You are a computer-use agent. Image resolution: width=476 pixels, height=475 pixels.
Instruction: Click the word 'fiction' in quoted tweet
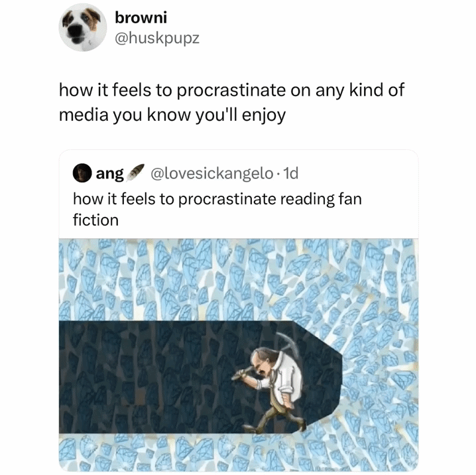coord(95,220)
